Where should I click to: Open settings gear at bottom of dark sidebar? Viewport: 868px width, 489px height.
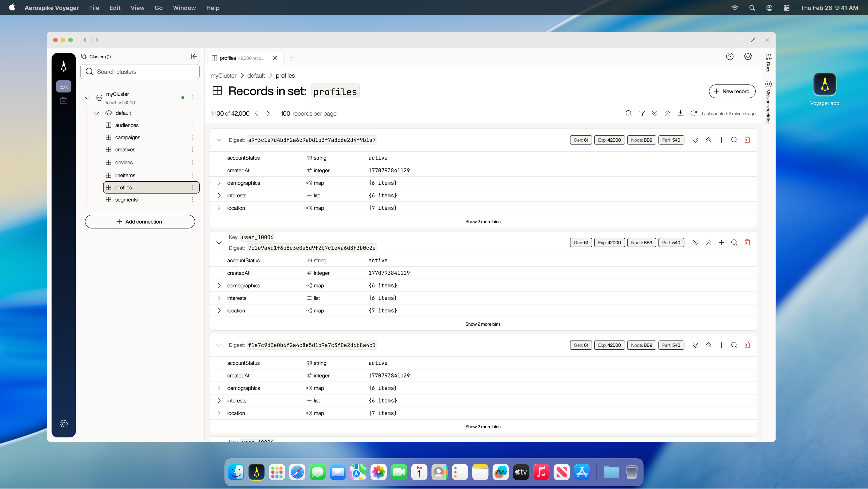point(64,424)
